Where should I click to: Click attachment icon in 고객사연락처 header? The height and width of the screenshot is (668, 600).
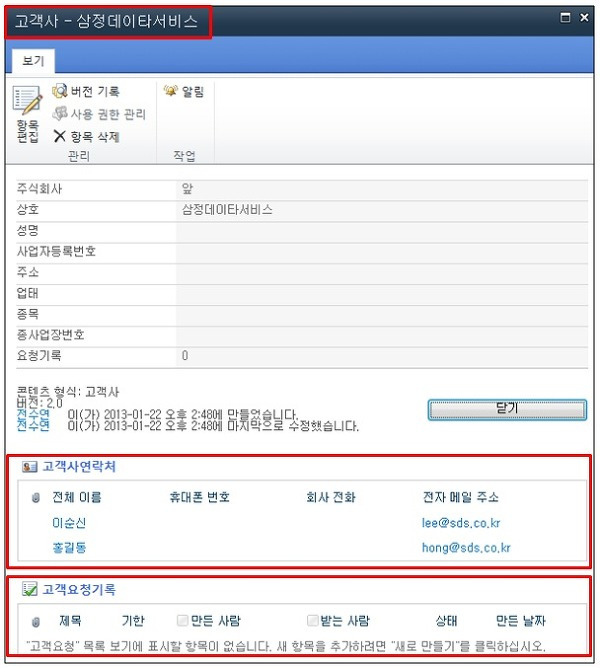tap(36, 498)
